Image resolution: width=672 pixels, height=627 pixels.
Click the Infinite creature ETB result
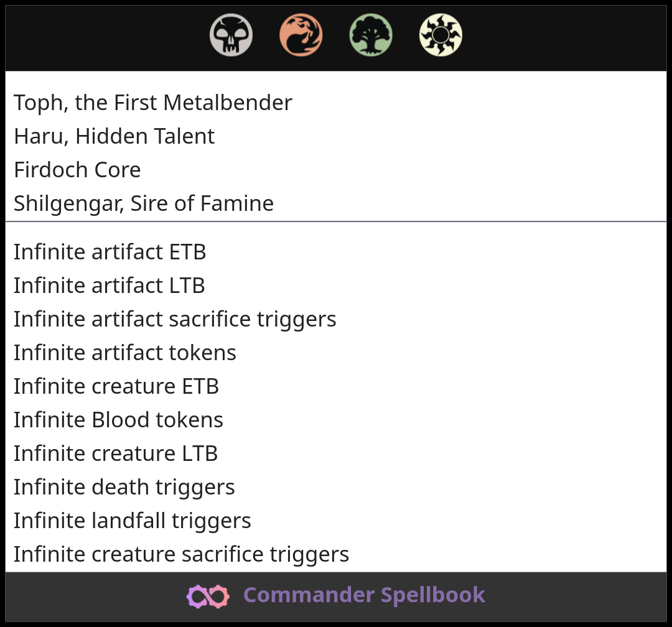tap(116, 386)
